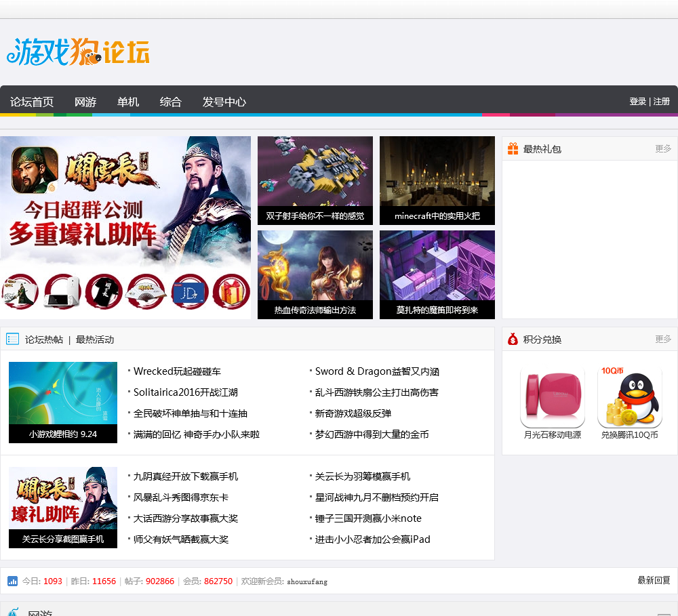Click the member count 862750
This screenshot has height=616, width=678.
[x=218, y=581]
